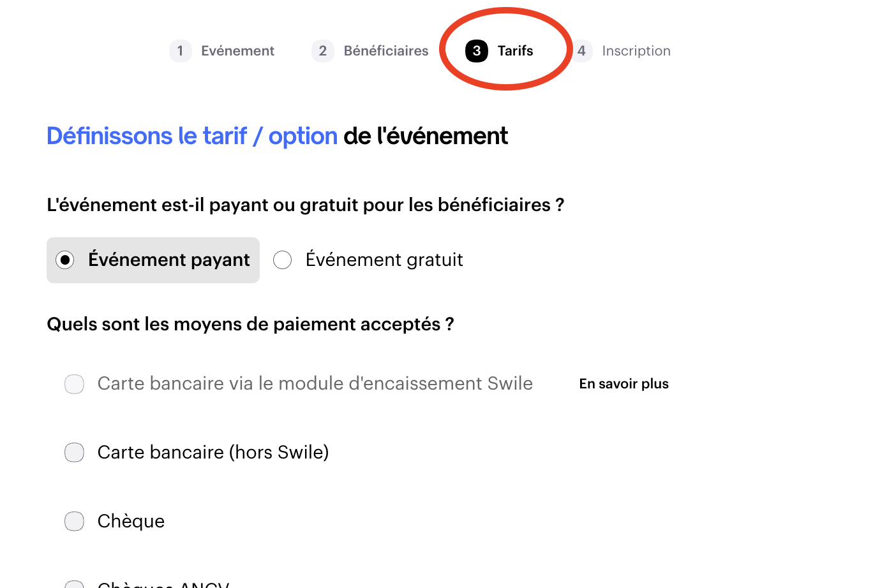Click the Événement payant label text
896x588 pixels.
169,260
